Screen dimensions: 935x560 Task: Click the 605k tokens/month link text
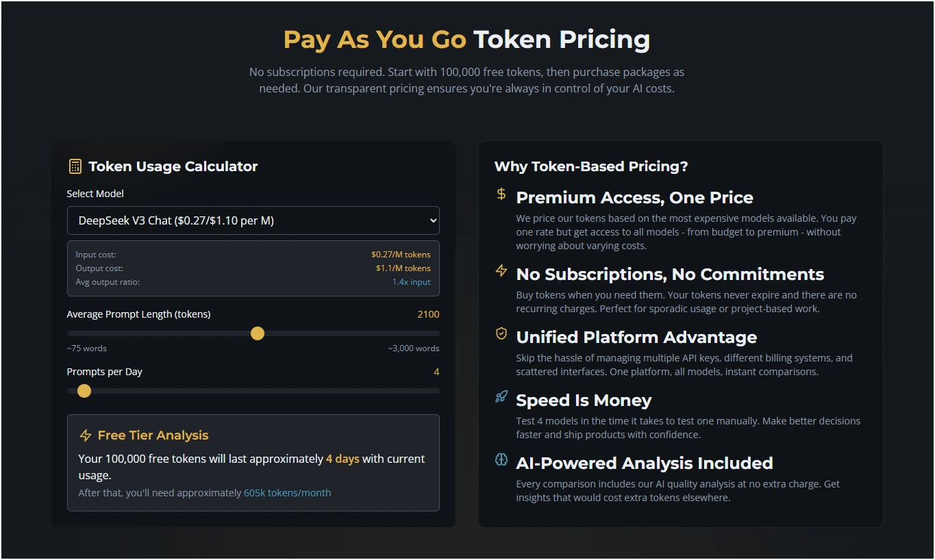point(287,493)
